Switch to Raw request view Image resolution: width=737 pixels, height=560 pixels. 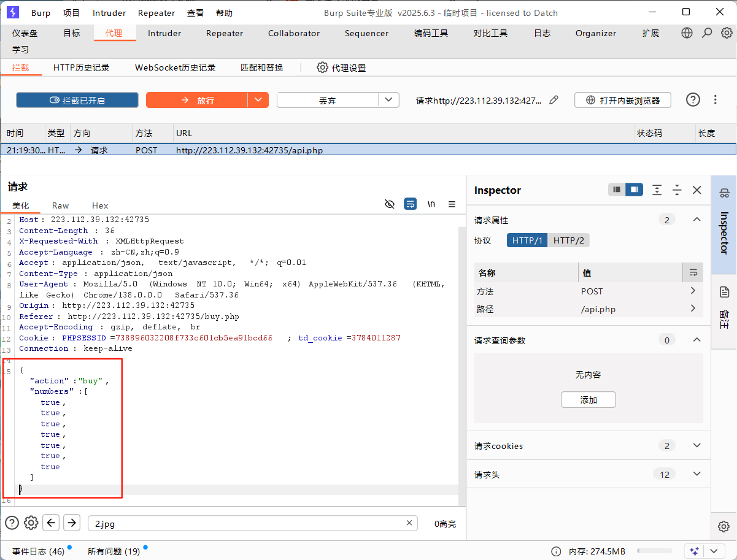(x=61, y=205)
